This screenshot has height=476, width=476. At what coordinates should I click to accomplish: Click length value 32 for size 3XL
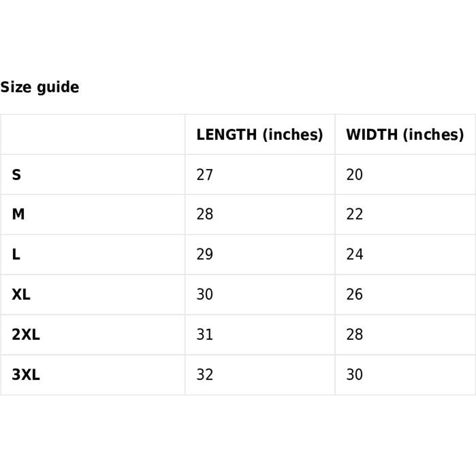[x=205, y=375]
